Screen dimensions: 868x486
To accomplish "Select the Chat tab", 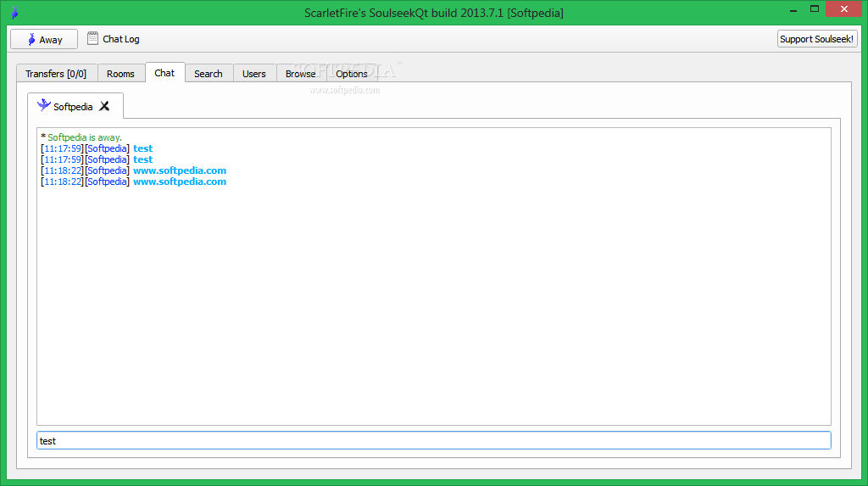I will 165,73.
